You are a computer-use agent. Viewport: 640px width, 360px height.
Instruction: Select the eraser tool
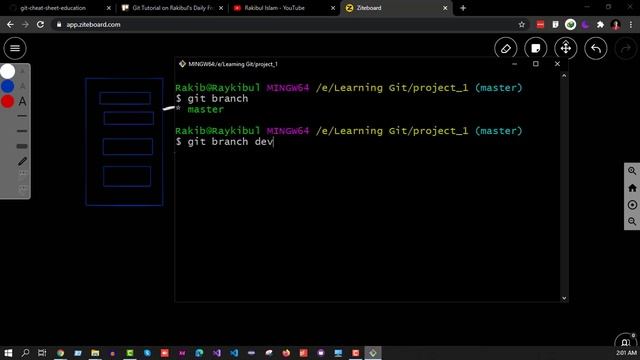[506, 49]
